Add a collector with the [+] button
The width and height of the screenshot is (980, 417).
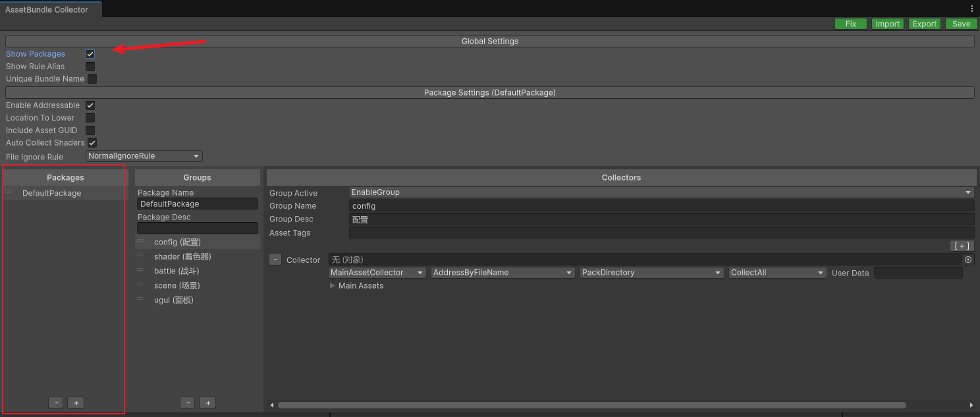pos(962,246)
